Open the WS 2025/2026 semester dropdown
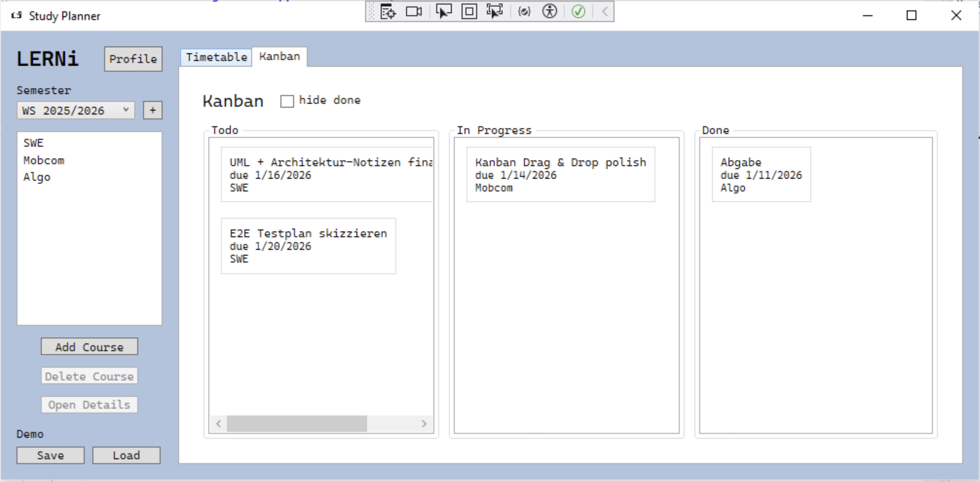This screenshot has width=980, height=482. (x=76, y=111)
